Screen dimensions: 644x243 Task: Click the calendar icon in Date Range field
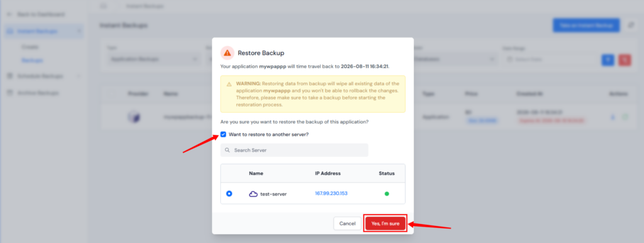[x=509, y=59]
